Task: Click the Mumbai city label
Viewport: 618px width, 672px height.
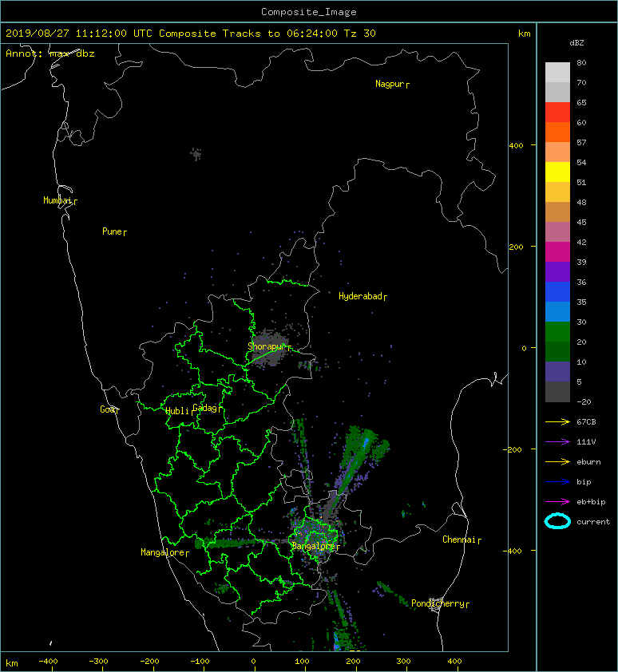Action: tap(60, 200)
